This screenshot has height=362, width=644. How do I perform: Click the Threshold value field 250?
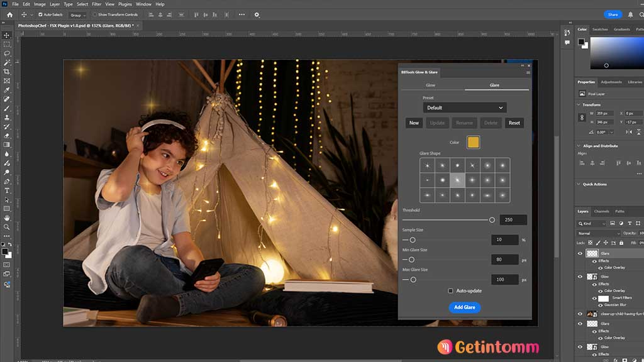click(513, 220)
